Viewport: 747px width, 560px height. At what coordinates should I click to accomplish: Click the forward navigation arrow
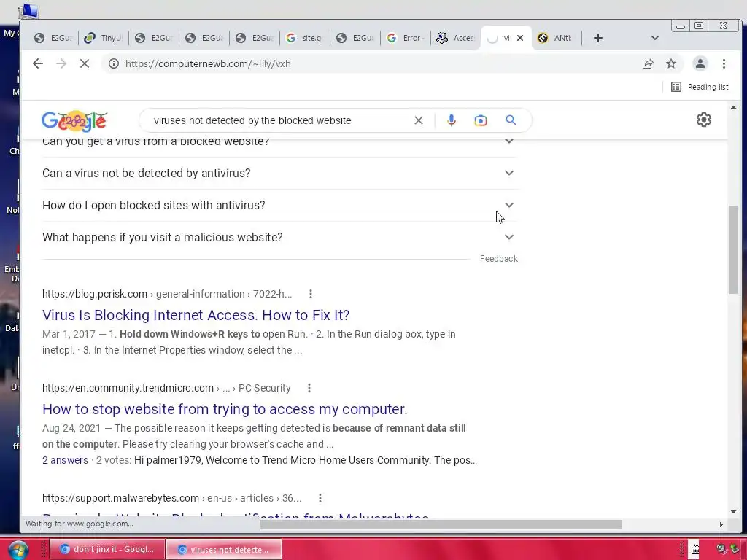coord(61,64)
